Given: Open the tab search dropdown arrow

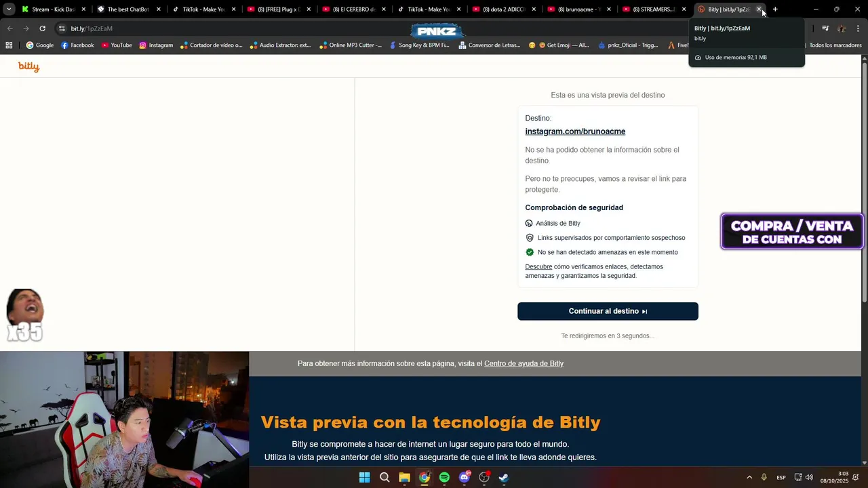Looking at the screenshot, I should tap(9, 9).
